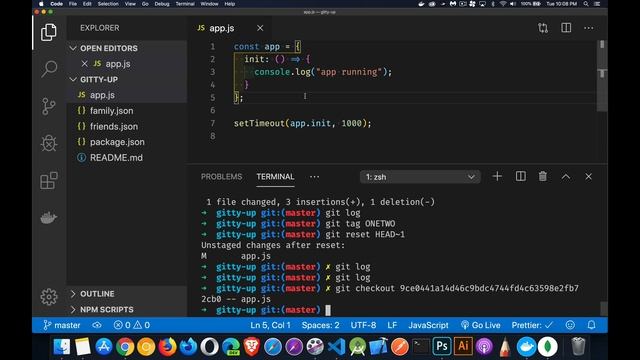The image size is (640, 360).
Task: Open the Window menu in menu bar
Action: [209, 4]
